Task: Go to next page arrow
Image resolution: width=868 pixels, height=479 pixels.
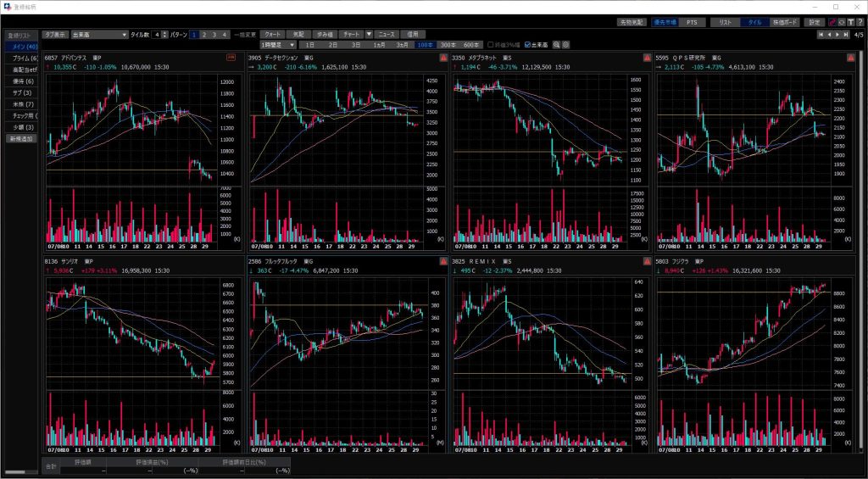Action: 837,35
